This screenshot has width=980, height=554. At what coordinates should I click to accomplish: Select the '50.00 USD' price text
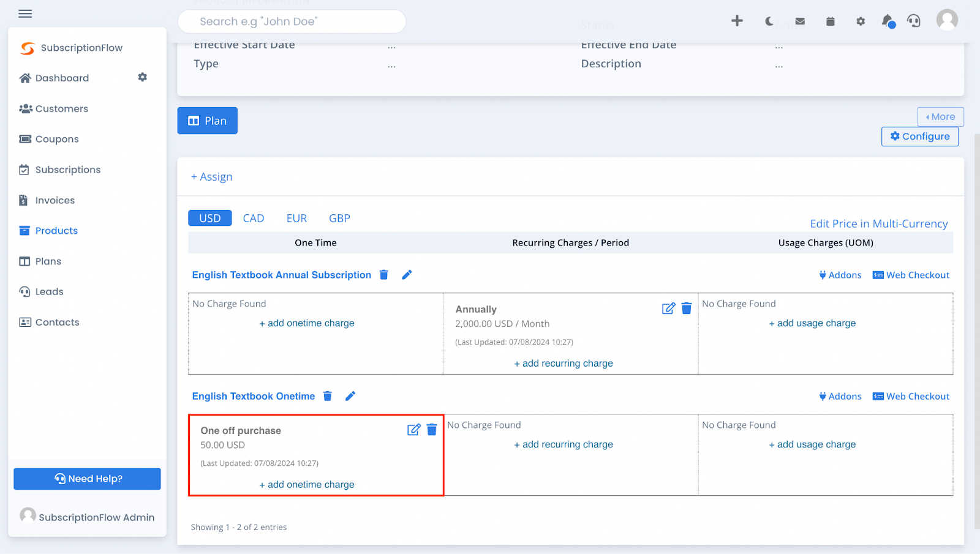(x=222, y=445)
